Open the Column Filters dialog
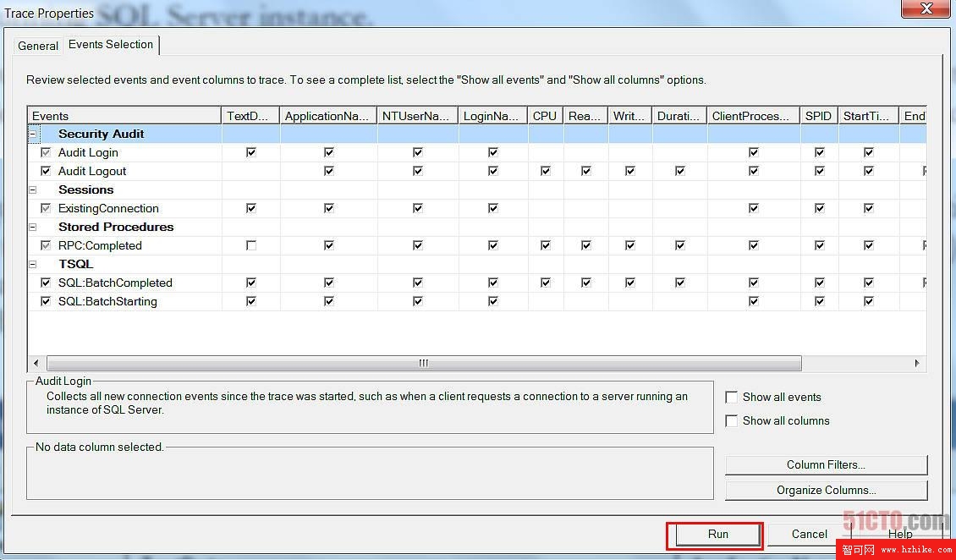Screen dimensions: 956x560 pyautogui.click(x=826, y=465)
